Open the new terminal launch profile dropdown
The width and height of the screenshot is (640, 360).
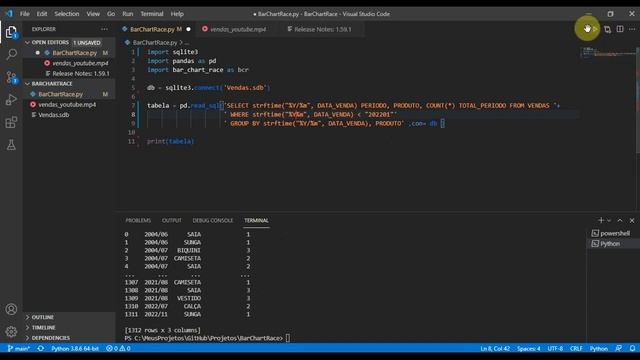(609, 220)
